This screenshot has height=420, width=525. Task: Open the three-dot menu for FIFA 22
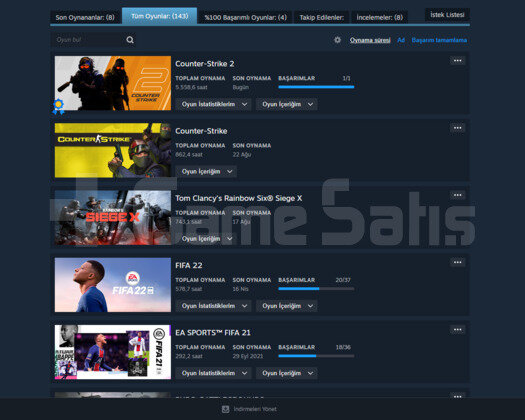pos(457,262)
